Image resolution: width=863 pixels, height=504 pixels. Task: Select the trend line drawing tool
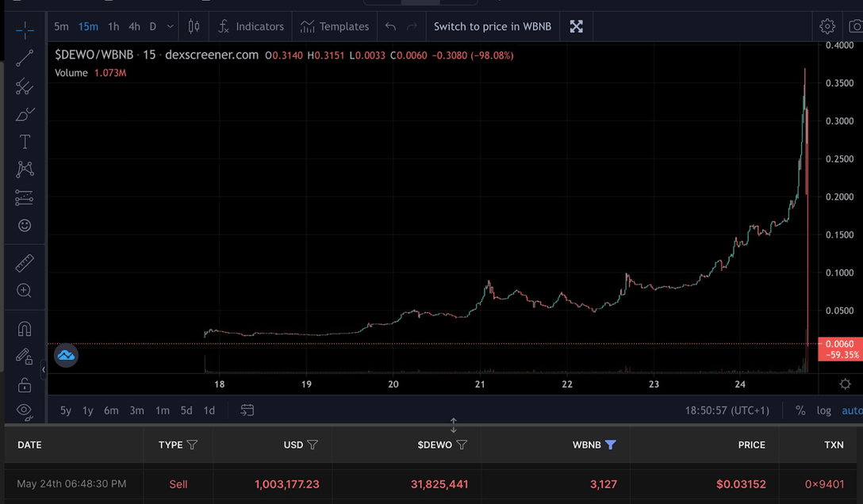point(25,58)
